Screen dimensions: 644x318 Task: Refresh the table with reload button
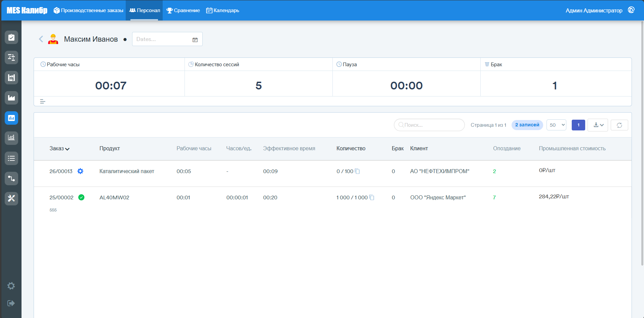(619, 125)
